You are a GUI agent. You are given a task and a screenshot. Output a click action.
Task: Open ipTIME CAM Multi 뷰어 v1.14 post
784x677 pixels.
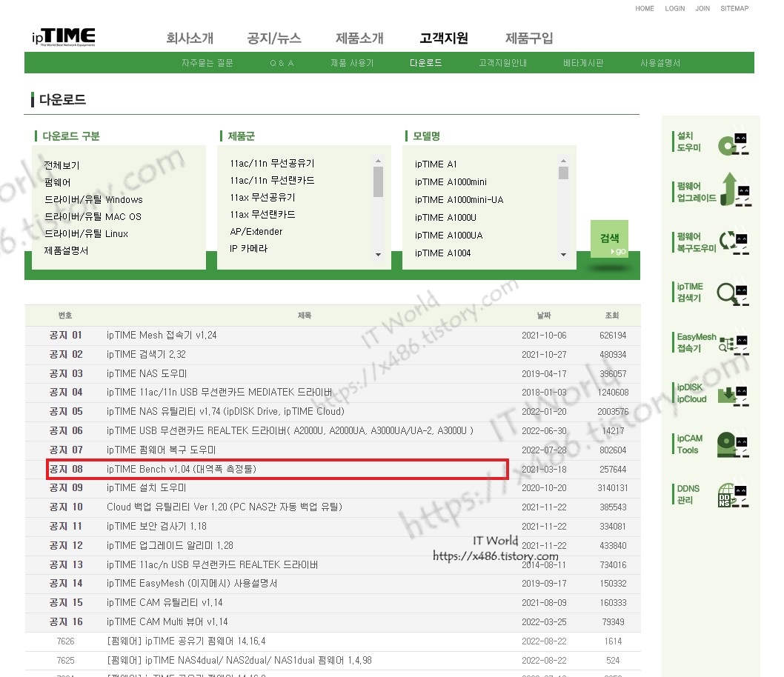click(167, 622)
